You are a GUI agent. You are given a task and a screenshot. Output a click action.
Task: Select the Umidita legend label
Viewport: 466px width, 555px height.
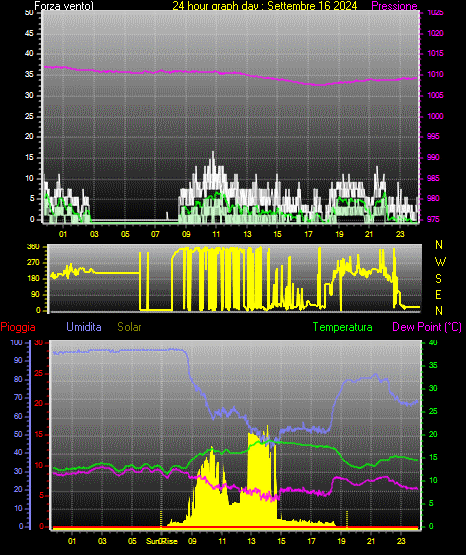tap(84, 327)
